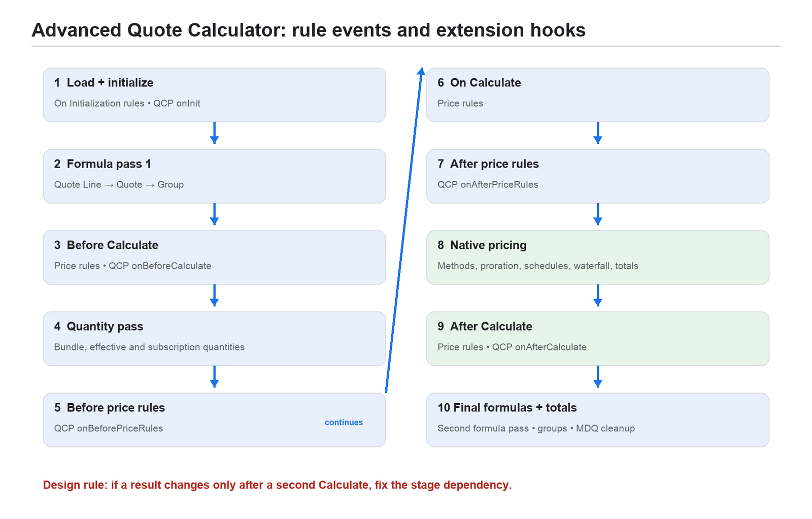The width and height of the screenshot is (812, 519).
Task: Click the 'Final formulas + totals' box
Action: point(598,420)
